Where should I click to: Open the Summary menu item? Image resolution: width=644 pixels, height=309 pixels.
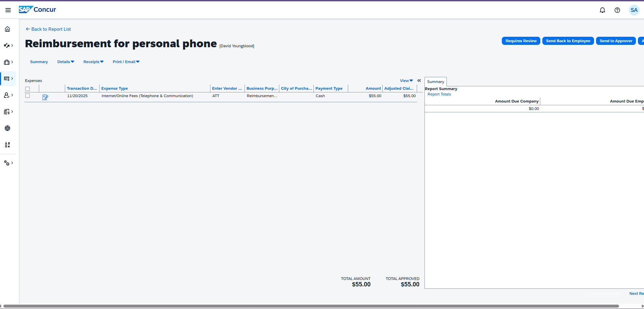(39, 62)
